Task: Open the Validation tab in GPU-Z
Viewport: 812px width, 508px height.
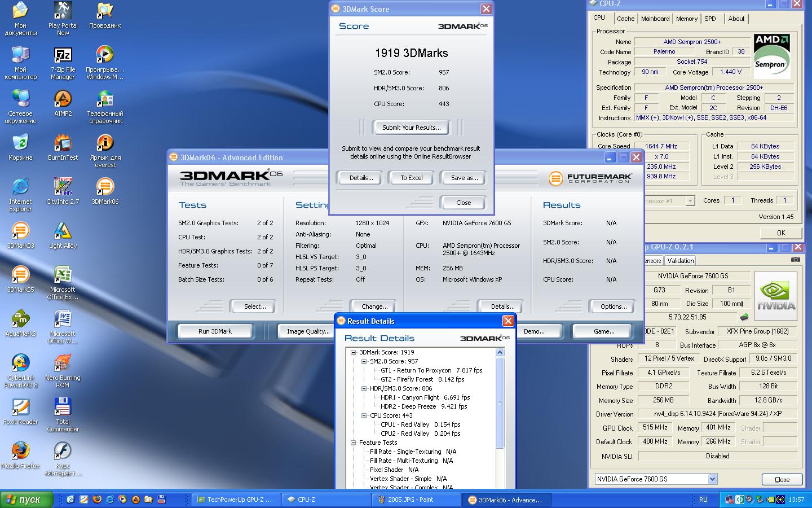Action: click(x=681, y=261)
